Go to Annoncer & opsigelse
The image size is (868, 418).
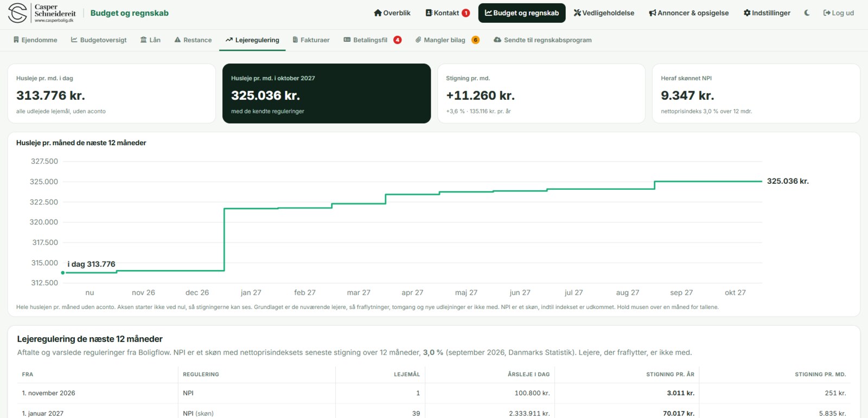coord(689,13)
